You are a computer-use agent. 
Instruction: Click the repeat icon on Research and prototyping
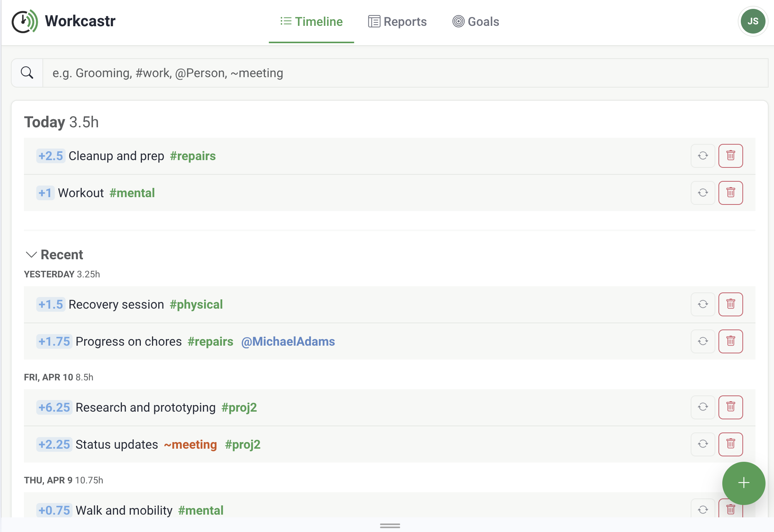703,407
